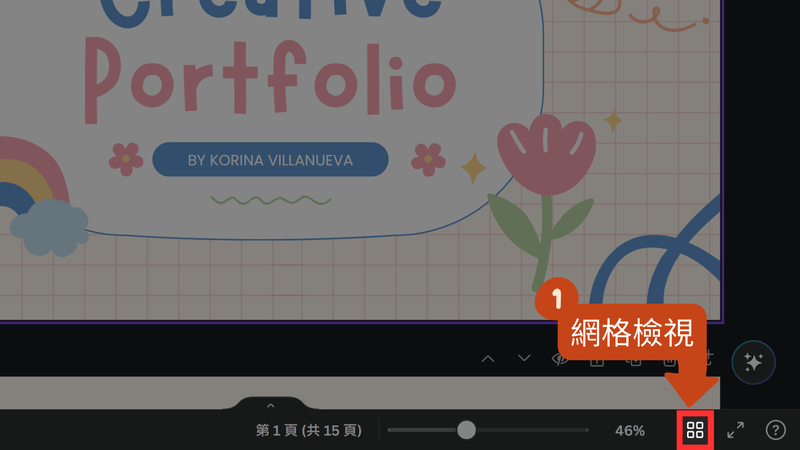The width and height of the screenshot is (800, 450).
Task: Enter fullscreen presentation mode
Action: click(x=735, y=430)
